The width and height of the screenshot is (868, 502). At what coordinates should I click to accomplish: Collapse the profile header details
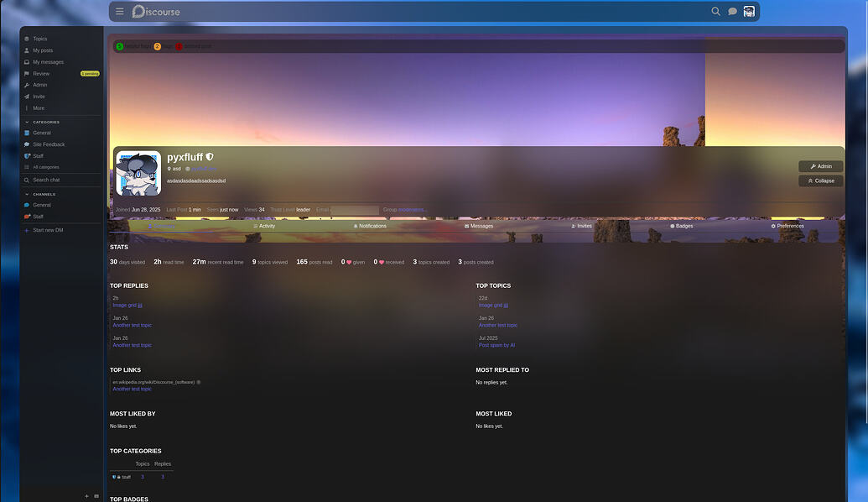[x=820, y=180]
